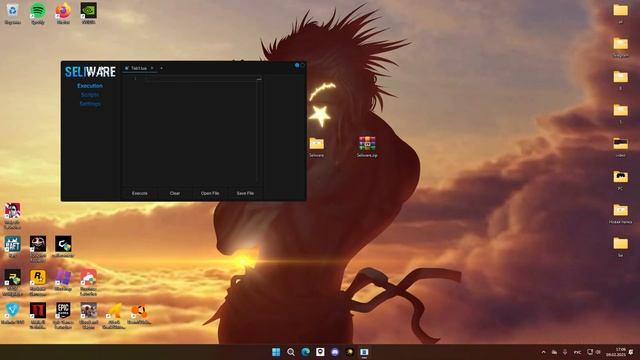
Task: Switch to the Execution section
Action: tap(90, 86)
